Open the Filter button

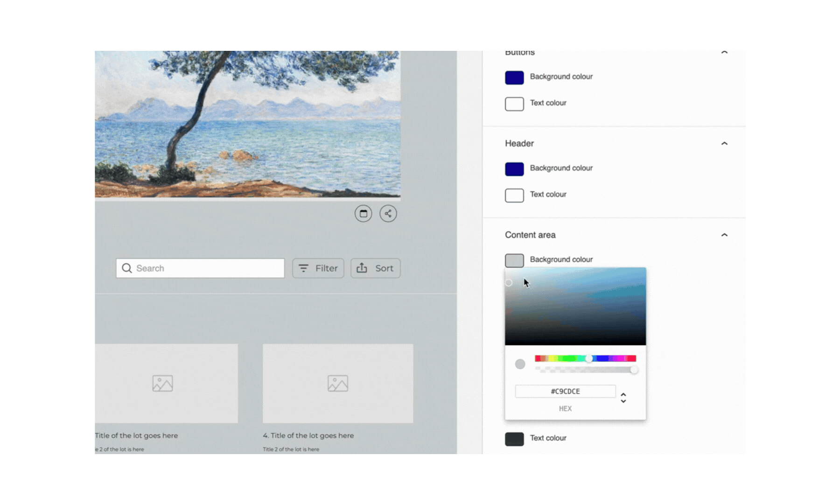(318, 268)
